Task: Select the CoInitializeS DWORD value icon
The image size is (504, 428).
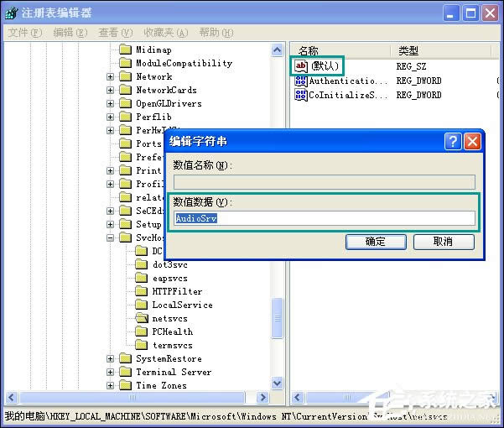Action: click(x=301, y=95)
